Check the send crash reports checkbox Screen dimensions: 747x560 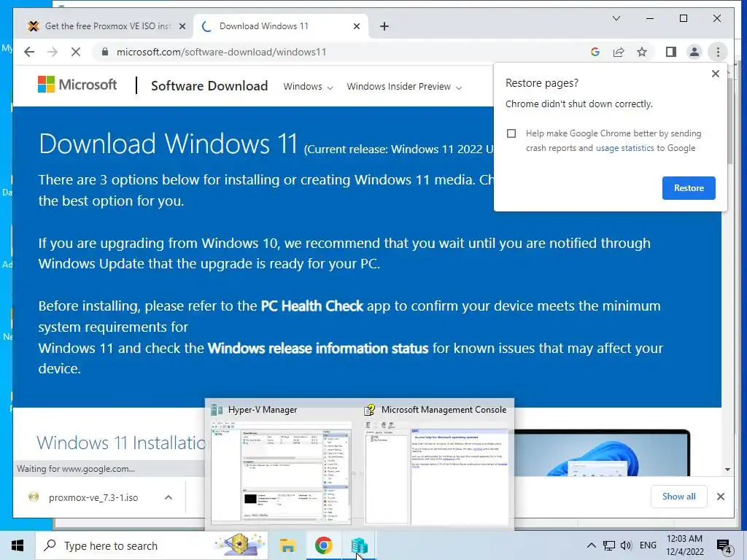tap(511, 133)
